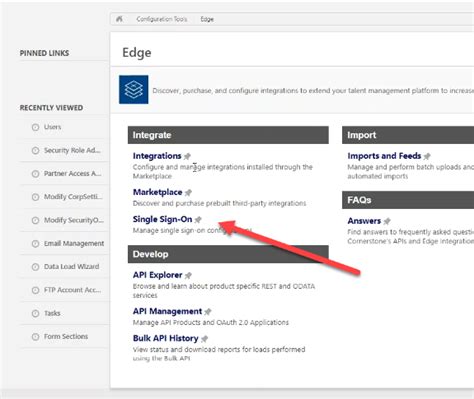Screen dimensions: 474x399
Task: Open recently viewed Email Management
Action: tap(74, 244)
